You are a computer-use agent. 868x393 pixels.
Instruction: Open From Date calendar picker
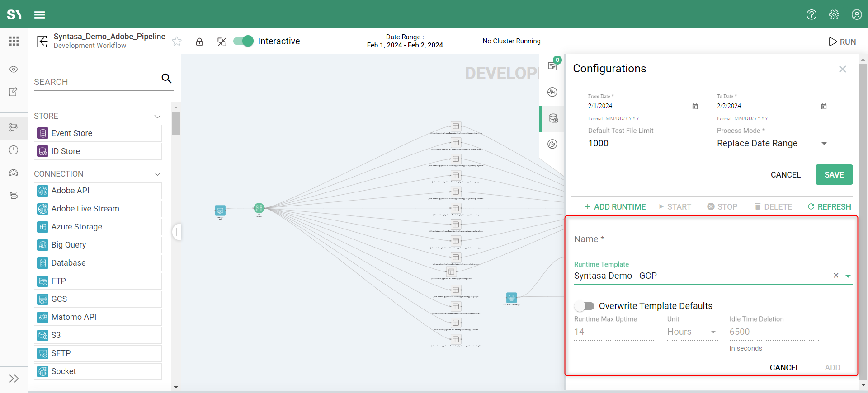point(695,107)
